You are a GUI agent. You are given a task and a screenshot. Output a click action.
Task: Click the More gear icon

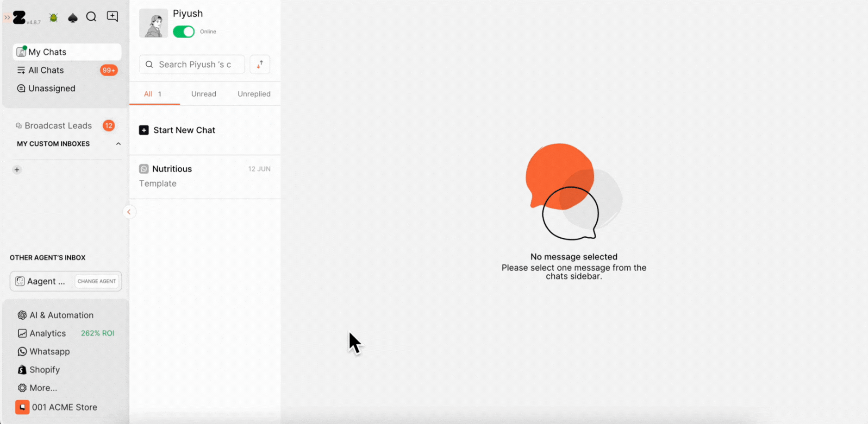pos(22,387)
